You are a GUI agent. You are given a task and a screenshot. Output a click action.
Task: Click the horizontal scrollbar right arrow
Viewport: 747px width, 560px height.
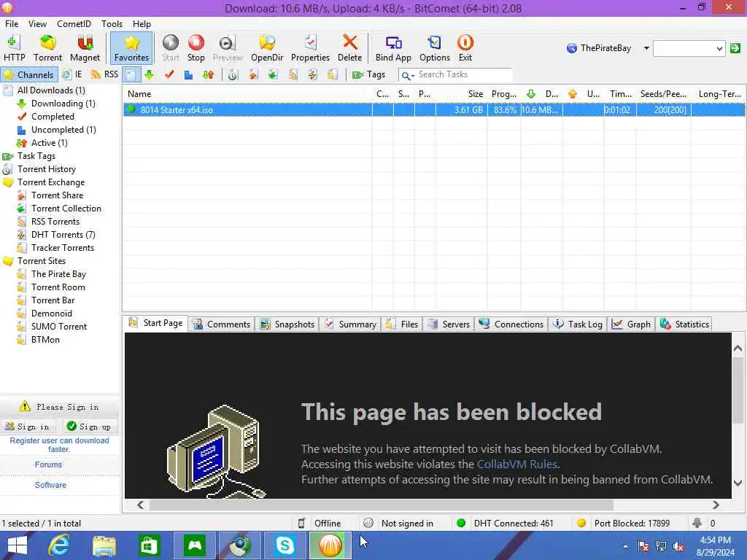(716, 505)
